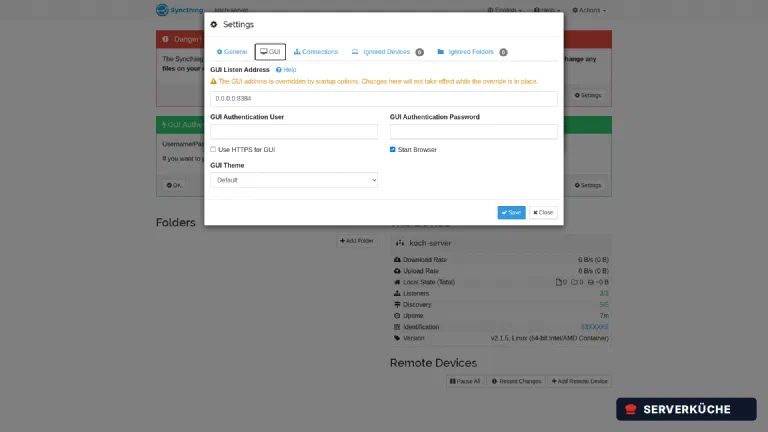Viewport: 768px width, 432px height.
Task: Click the Identification QR code icon
Action: pyautogui.click(x=397, y=327)
